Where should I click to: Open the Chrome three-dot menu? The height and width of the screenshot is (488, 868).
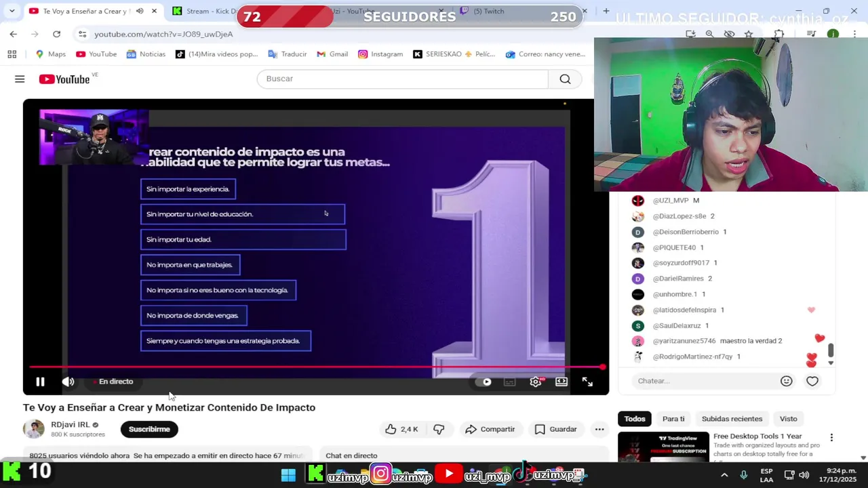coord(854,34)
